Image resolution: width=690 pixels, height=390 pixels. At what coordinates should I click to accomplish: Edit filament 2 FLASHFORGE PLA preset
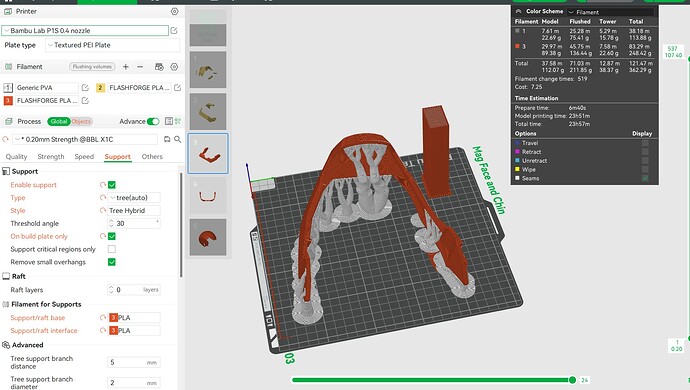177,88
